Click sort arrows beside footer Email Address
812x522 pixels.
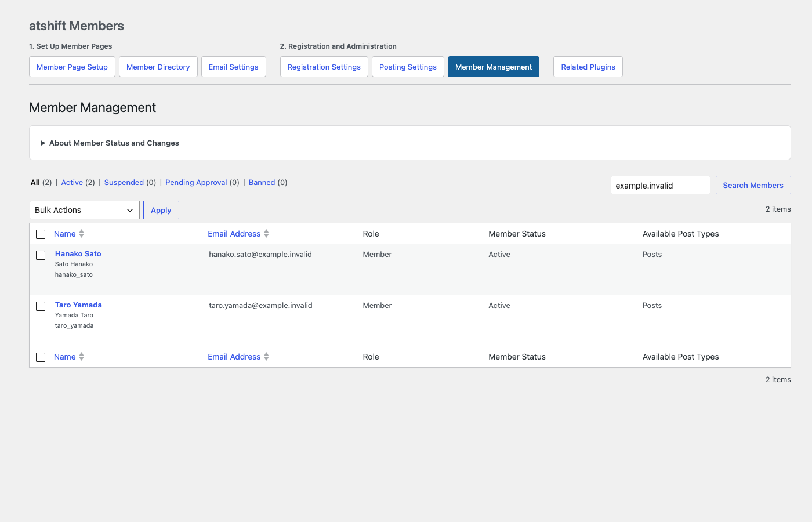tap(266, 357)
